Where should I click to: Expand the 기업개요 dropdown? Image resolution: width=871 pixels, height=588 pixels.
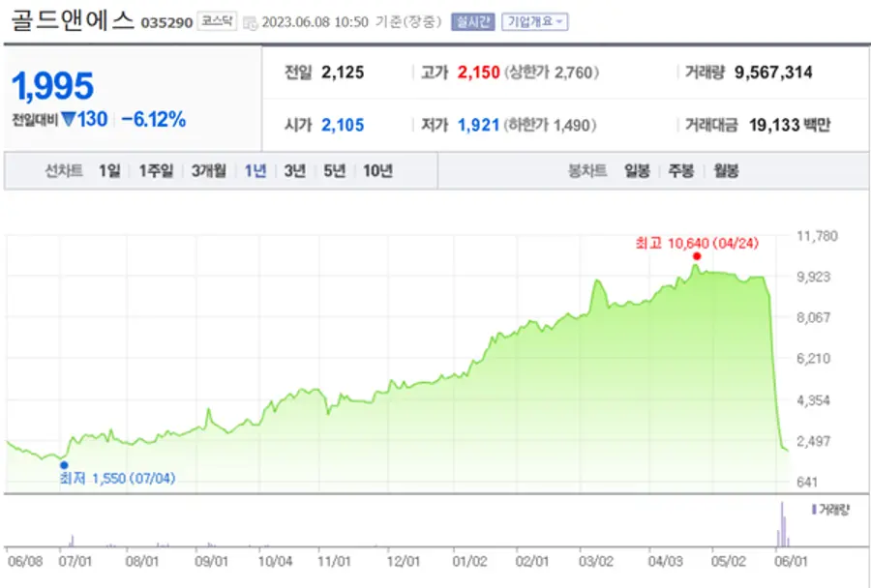(x=534, y=21)
